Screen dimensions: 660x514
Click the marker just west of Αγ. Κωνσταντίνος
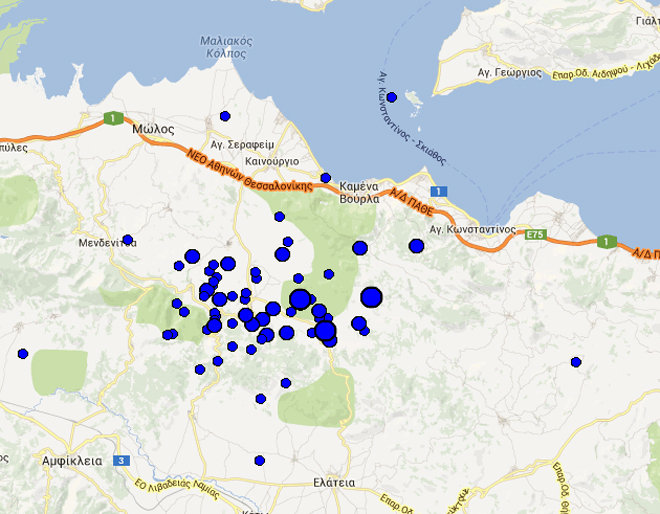pyautogui.click(x=416, y=246)
